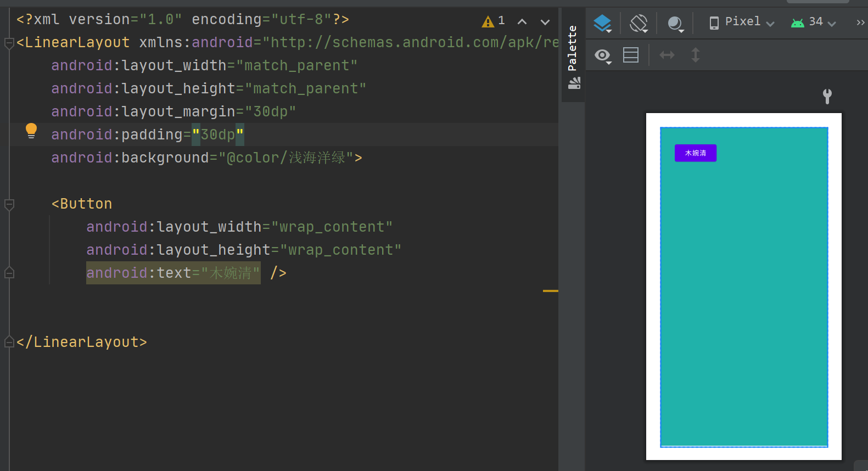Click the Button end fold marker
This screenshot has width=868, height=471.
(x=9, y=272)
